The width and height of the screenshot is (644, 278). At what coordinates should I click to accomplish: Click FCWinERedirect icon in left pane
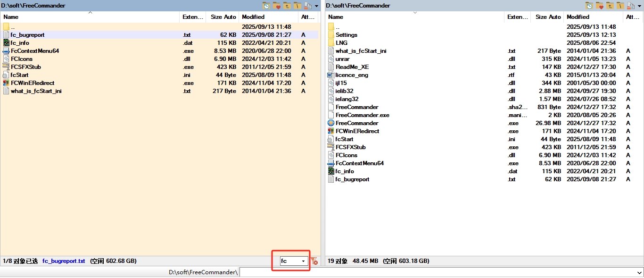click(x=6, y=83)
